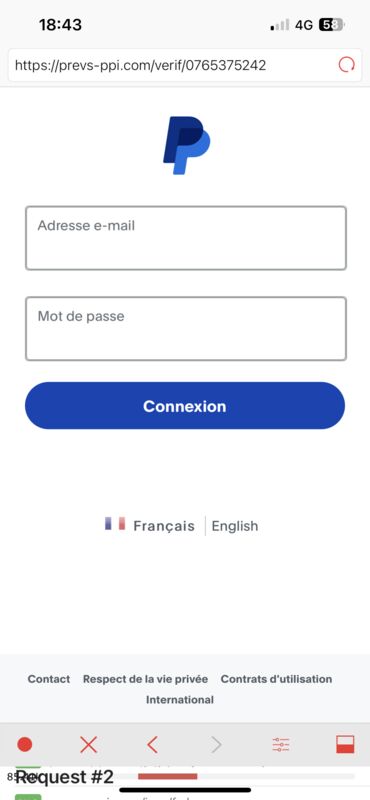Tap the prevs-ppi.com URL address bar
Viewport: 370px width, 800px height.
point(174,65)
